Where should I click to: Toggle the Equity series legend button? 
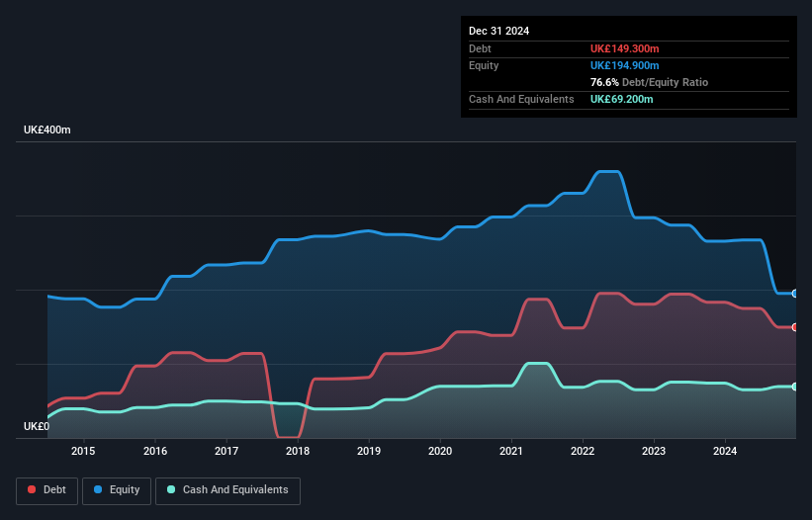point(117,490)
